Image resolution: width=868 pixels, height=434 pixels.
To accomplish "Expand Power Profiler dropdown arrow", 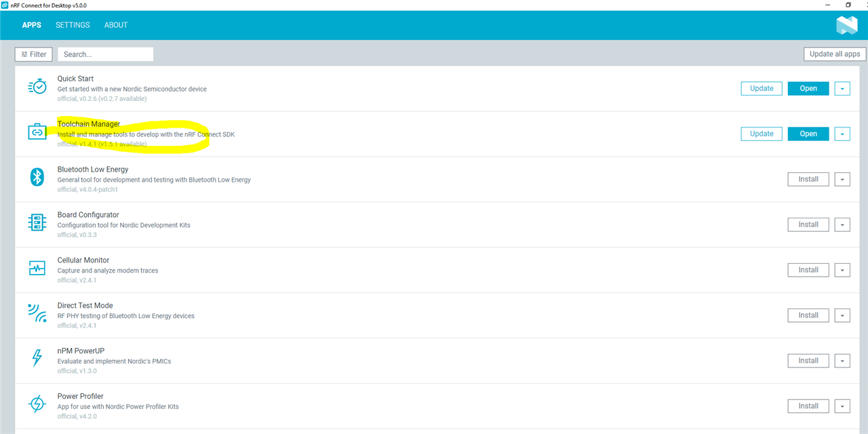I will coord(842,406).
